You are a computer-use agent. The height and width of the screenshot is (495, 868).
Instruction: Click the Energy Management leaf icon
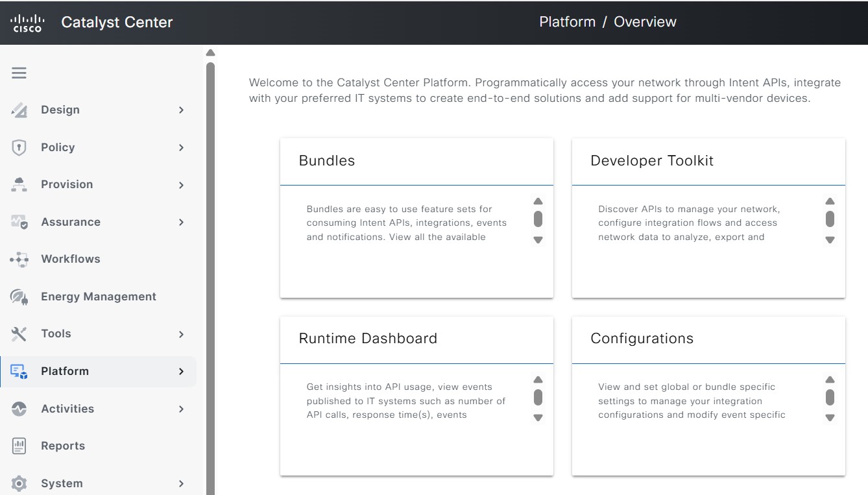(x=19, y=296)
